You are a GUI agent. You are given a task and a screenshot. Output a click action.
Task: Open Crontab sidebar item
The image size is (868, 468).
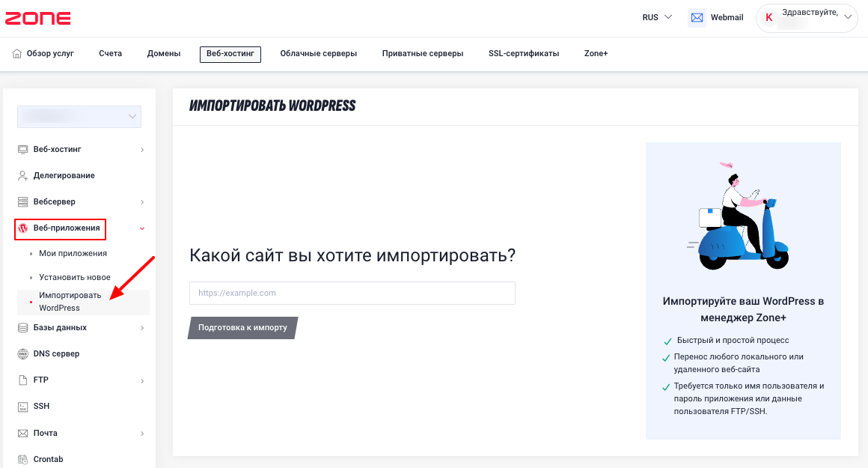48,459
